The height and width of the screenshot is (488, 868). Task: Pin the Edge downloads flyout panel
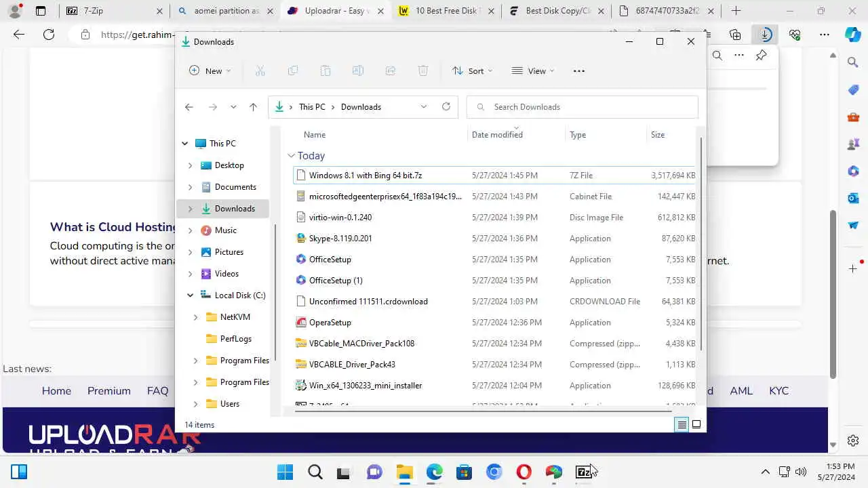762,56
